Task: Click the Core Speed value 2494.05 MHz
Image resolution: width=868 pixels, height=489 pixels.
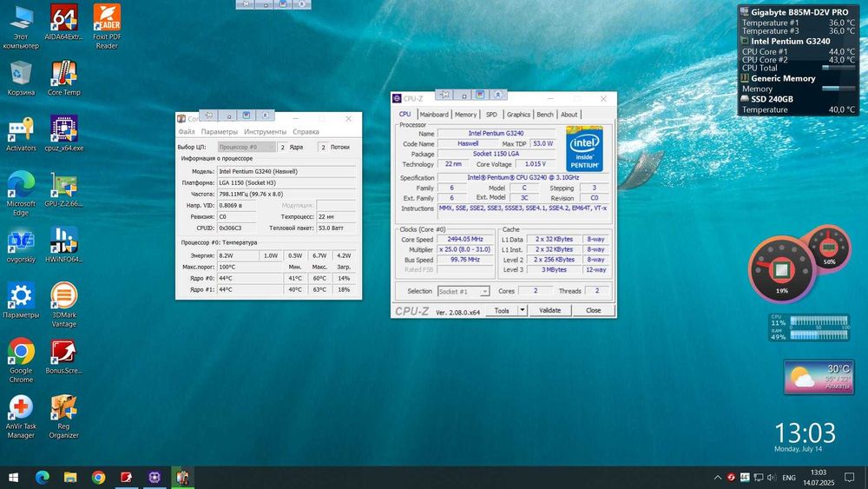Action: point(465,239)
